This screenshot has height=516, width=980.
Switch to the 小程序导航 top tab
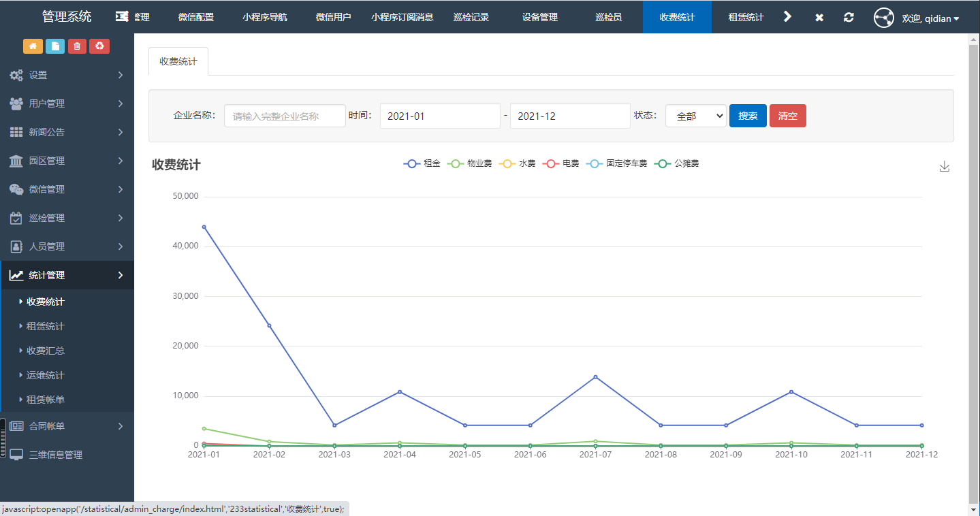click(265, 17)
